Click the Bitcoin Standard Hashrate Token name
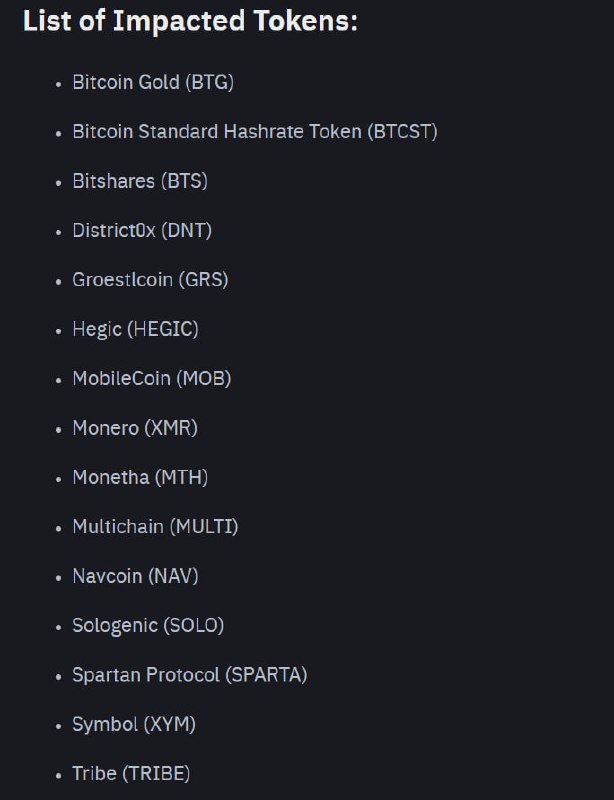614x800 pixels. point(217,132)
